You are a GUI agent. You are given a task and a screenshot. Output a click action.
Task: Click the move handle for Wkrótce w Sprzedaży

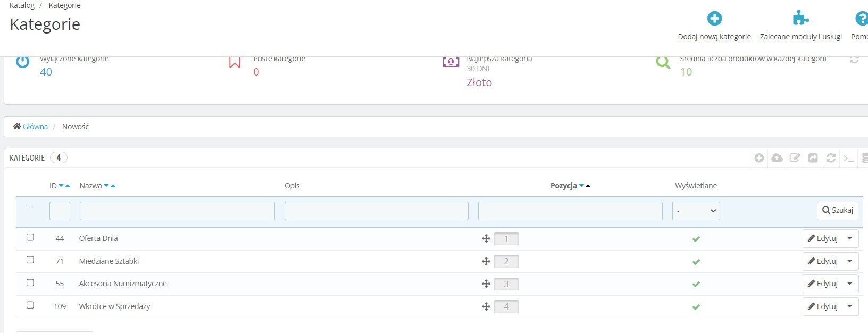(486, 307)
